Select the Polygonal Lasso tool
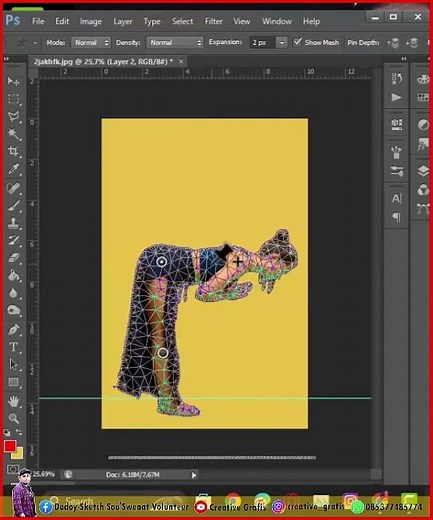The width and height of the screenshot is (433, 520). click(13, 116)
